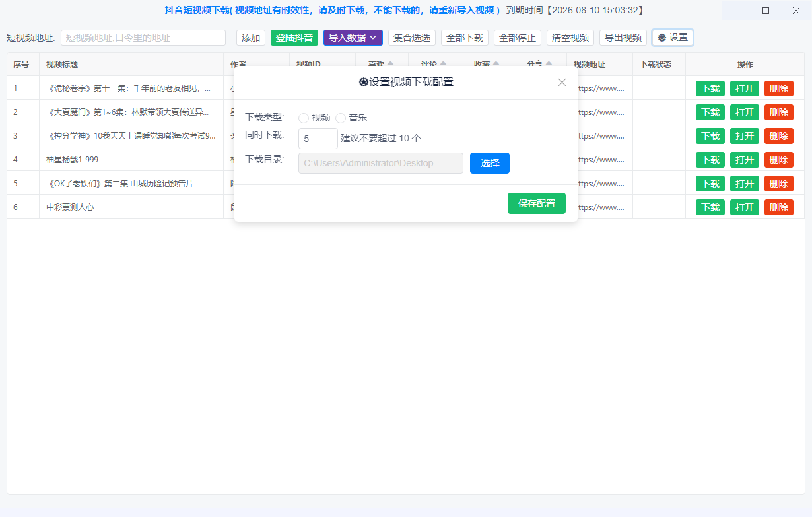Select title 《诡秘卷宗》第十一集 cell
This screenshot has width=812, height=517.
point(131,88)
